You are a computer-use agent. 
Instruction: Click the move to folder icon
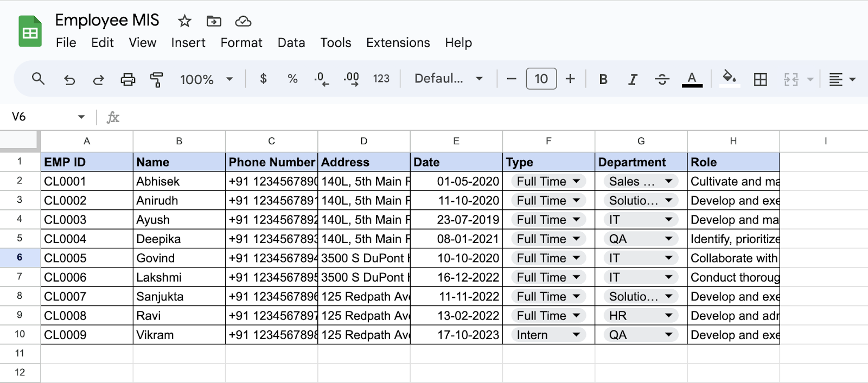(214, 21)
